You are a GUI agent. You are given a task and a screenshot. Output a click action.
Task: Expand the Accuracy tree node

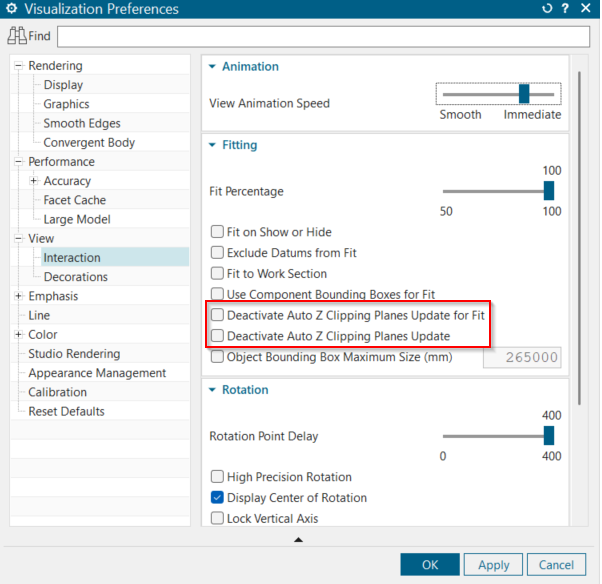point(34,181)
